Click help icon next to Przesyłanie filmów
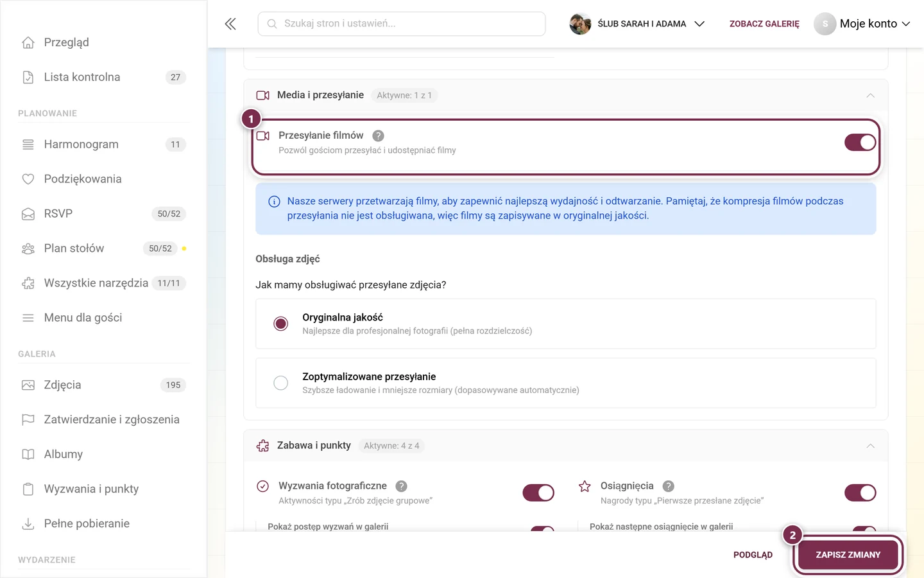The width and height of the screenshot is (924, 578). tap(379, 136)
